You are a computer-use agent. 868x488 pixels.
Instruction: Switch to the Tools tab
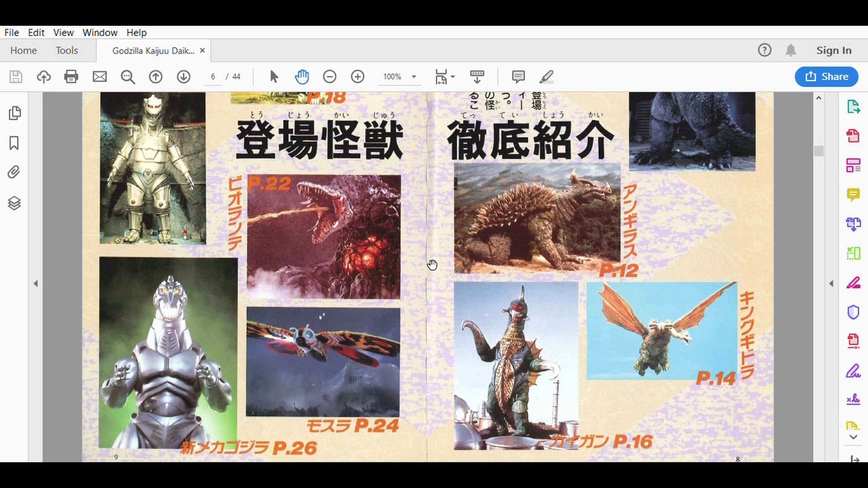tap(67, 50)
